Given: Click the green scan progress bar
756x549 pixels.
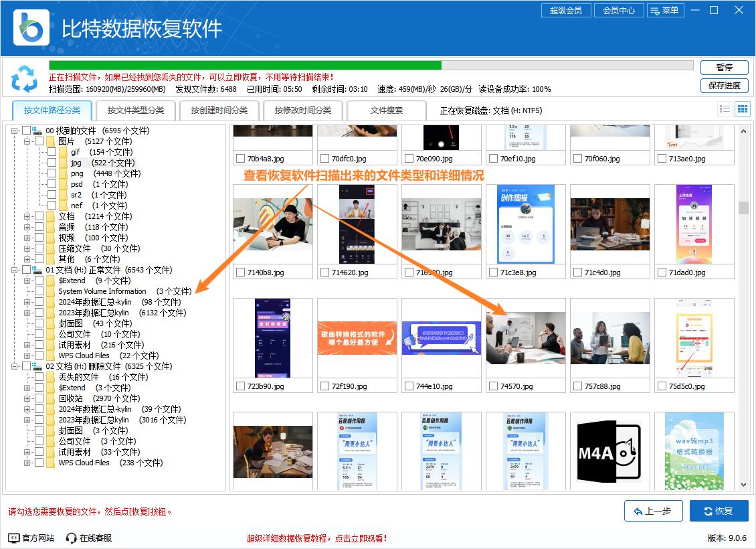Looking at the screenshot, I should pos(245,66).
